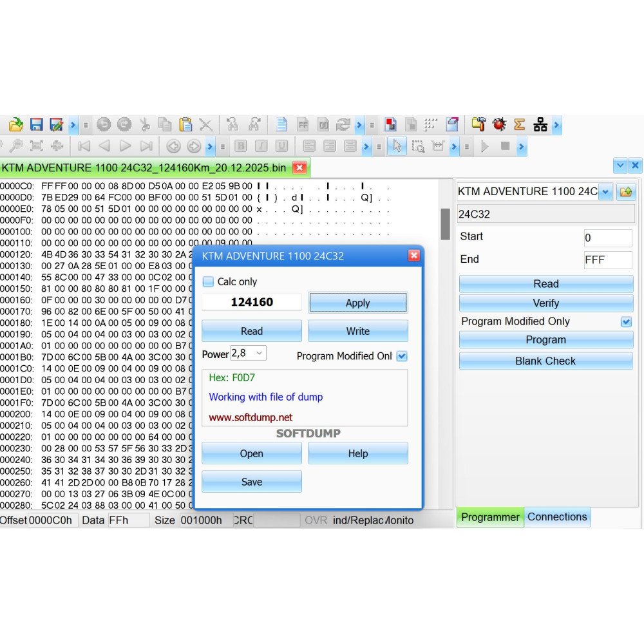The image size is (644, 644).
Task: Expand overflow chevron after network tree icon
Action: pyautogui.click(x=556, y=124)
